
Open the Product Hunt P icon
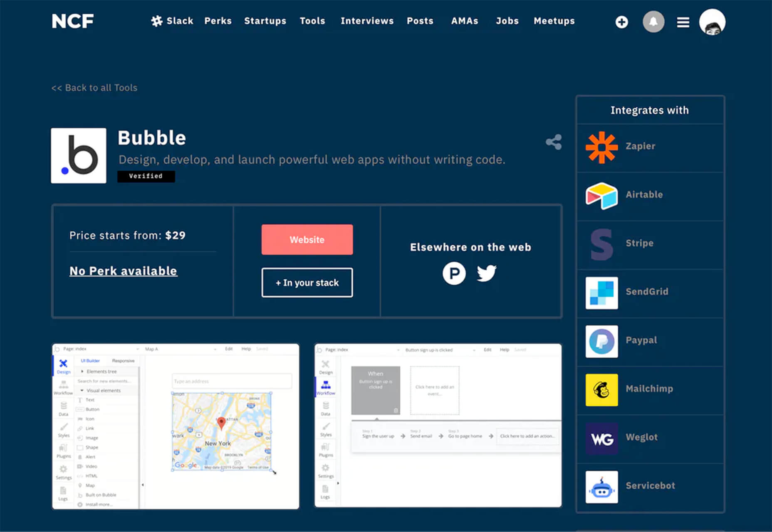pos(454,273)
